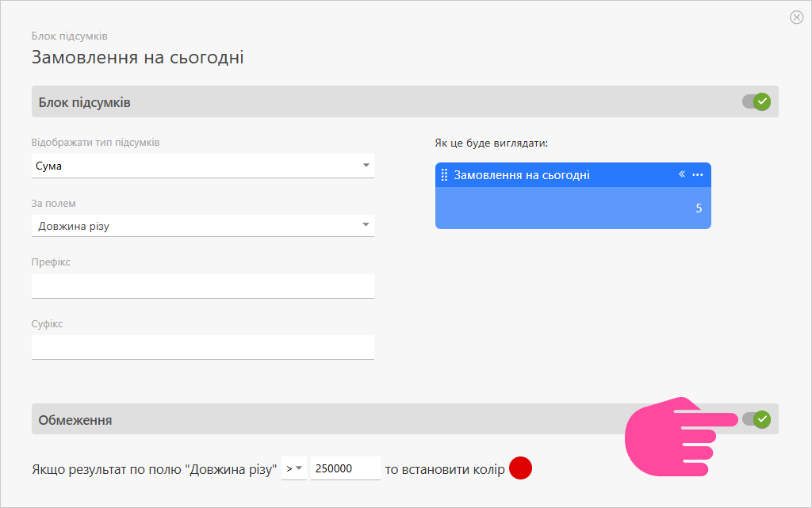Close the totals block dialog
The image size is (812, 508).
(x=796, y=17)
